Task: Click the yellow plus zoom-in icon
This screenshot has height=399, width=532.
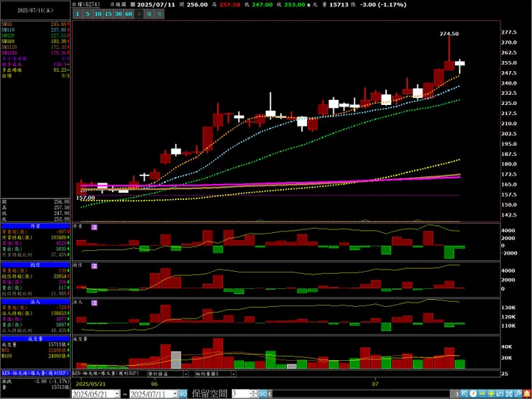Action: [491, 394]
